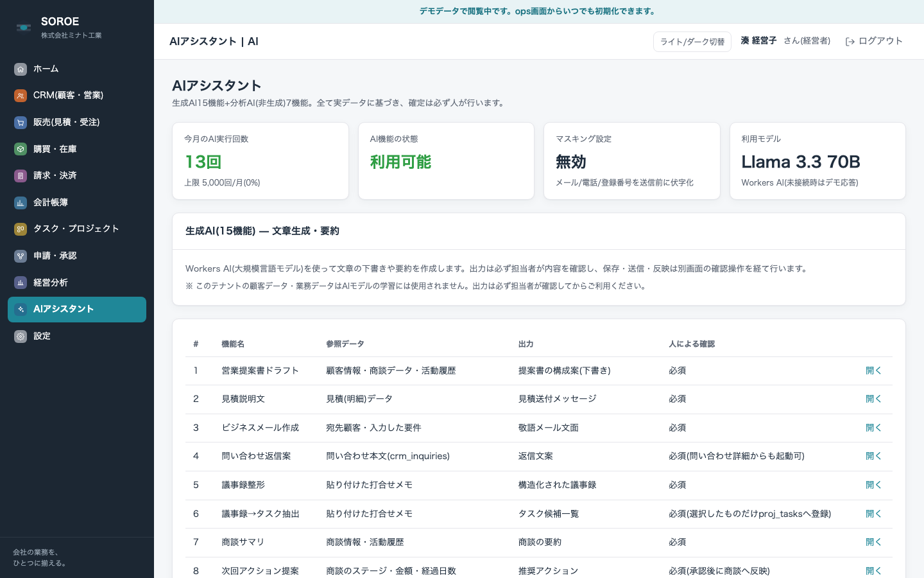Select the active AIアシスタント item
The width and height of the screenshot is (924, 578).
[x=77, y=310]
